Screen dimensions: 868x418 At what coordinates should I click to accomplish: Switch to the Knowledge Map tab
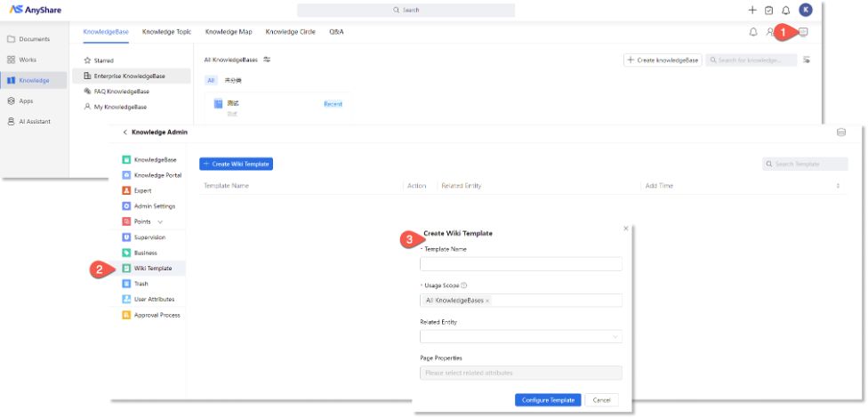click(x=229, y=32)
